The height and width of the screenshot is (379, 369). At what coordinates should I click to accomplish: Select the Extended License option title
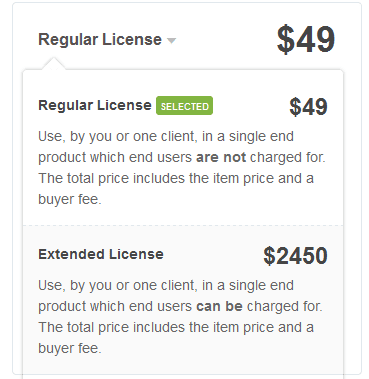(101, 254)
